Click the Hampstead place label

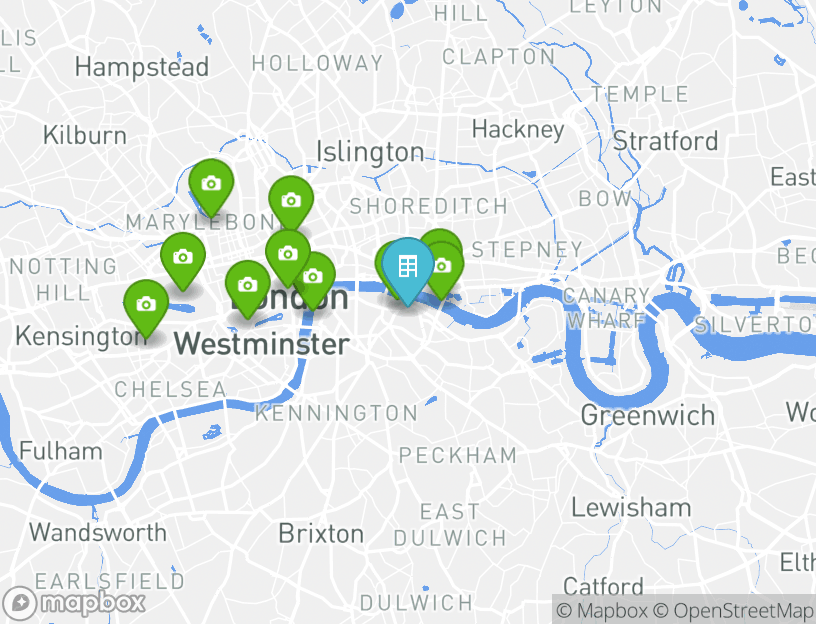(142, 67)
